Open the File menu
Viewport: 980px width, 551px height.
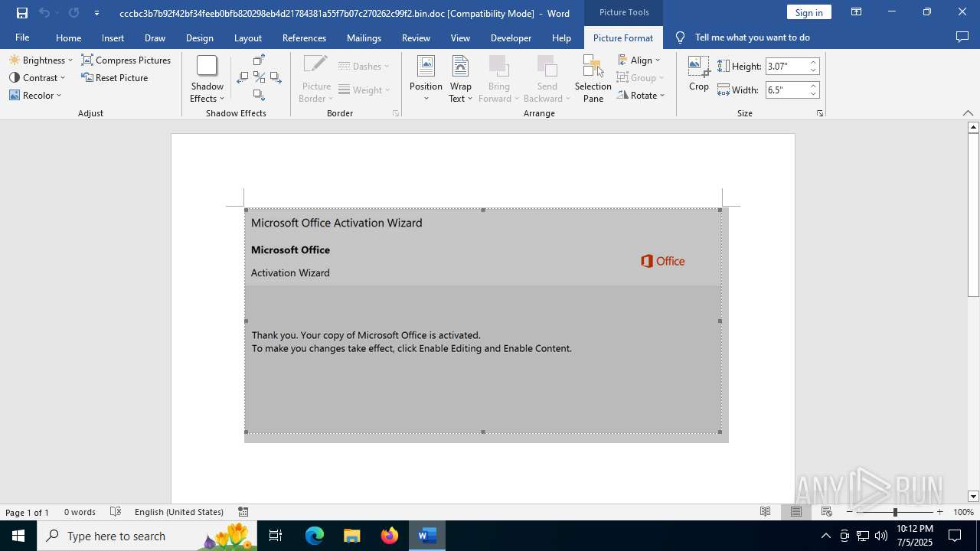pyautogui.click(x=22, y=37)
